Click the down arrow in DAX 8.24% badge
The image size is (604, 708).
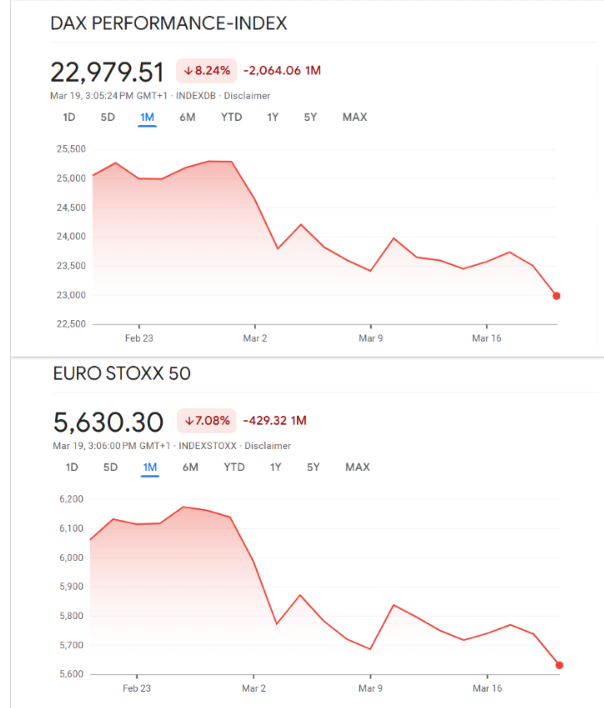click(188, 71)
